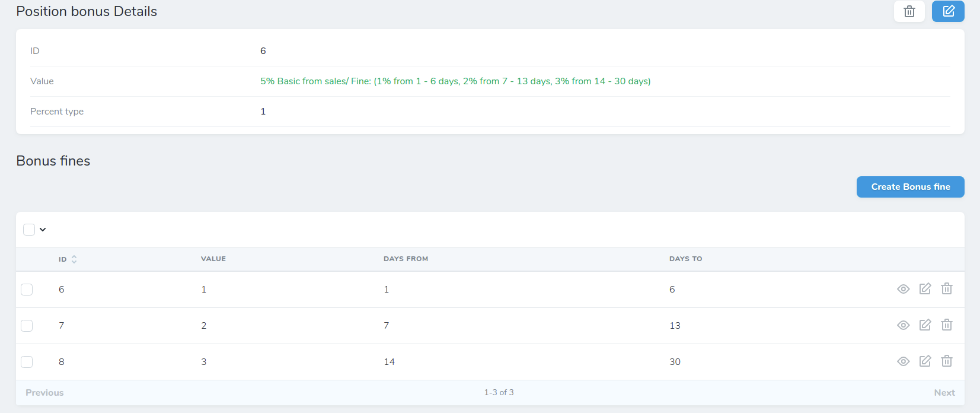Sort table by ID column arrows
This screenshot has height=413, width=980.
(74, 259)
